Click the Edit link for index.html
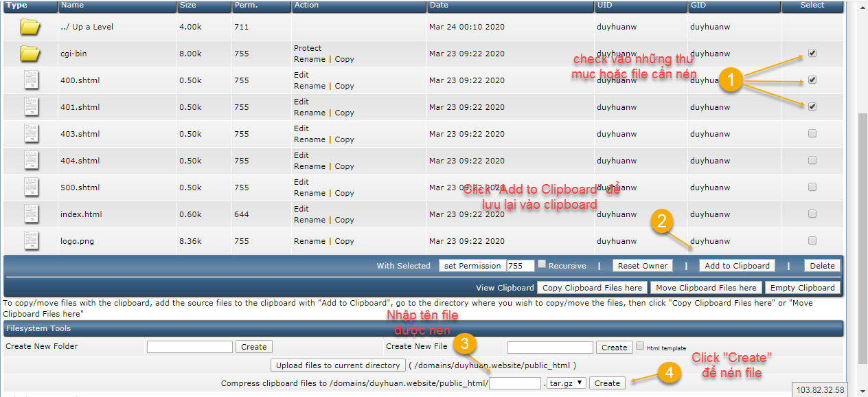The image size is (868, 397). pos(301,209)
